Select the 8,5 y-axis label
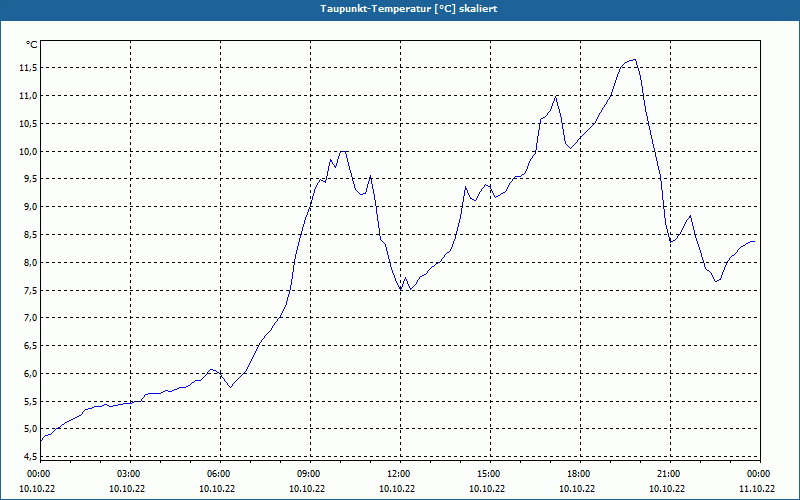Screen dimensions: 800x500 [30, 235]
